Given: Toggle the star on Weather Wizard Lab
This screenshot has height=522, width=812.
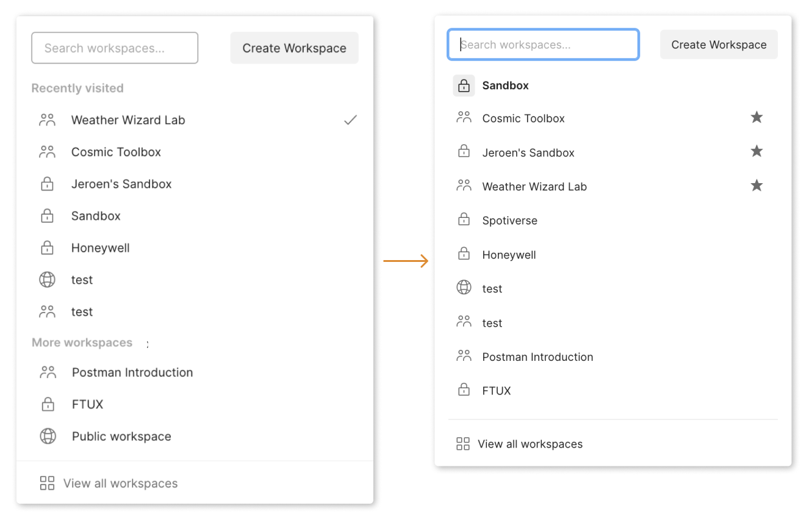Looking at the screenshot, I should click(756, 186).
